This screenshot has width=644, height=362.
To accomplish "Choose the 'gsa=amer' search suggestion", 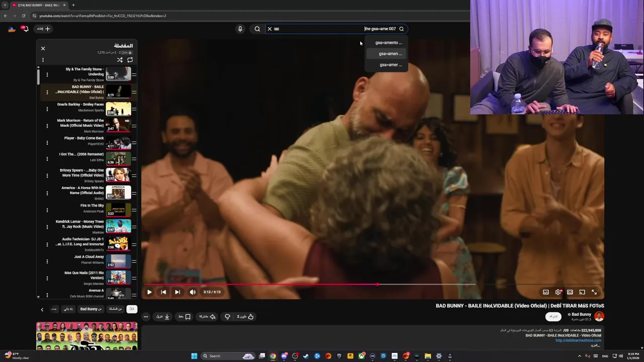I will (386, 65).
